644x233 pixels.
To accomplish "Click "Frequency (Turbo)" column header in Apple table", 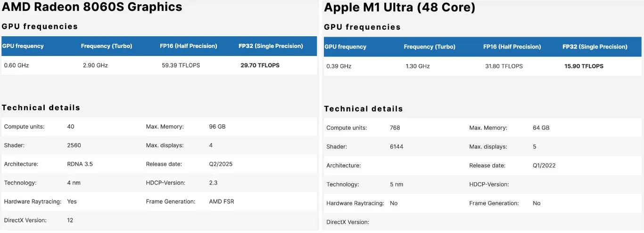I will [x=429, y=47].
